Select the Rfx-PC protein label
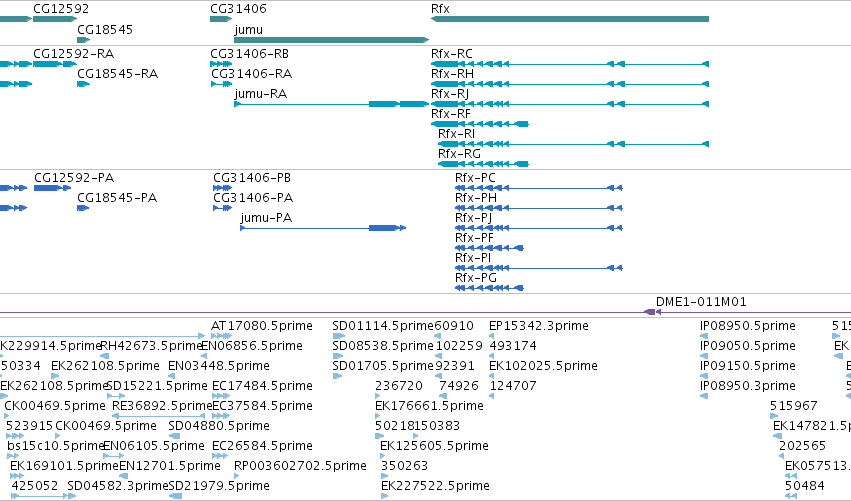Screen dimensions: 851x501 tap(475, 178)
